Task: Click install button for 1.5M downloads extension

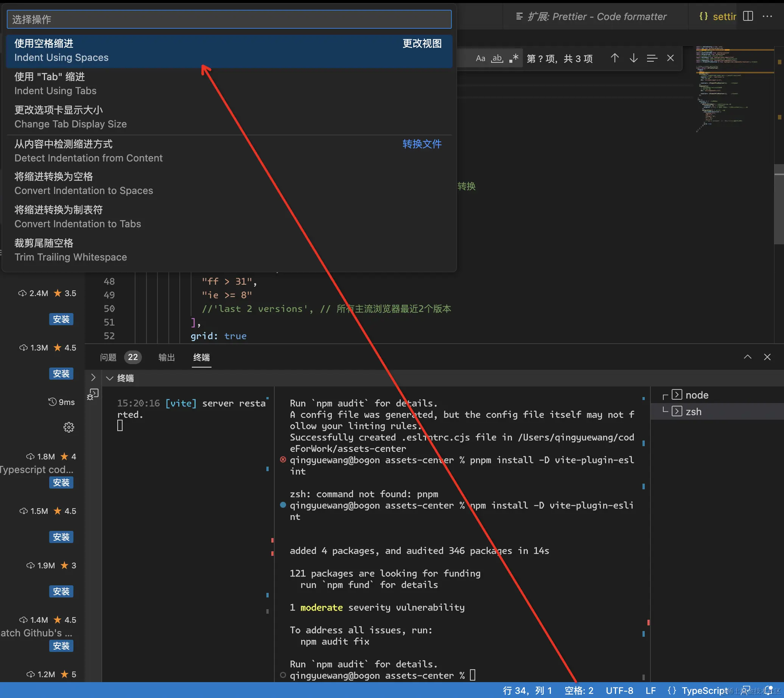Action: click(x=61, y=537)
